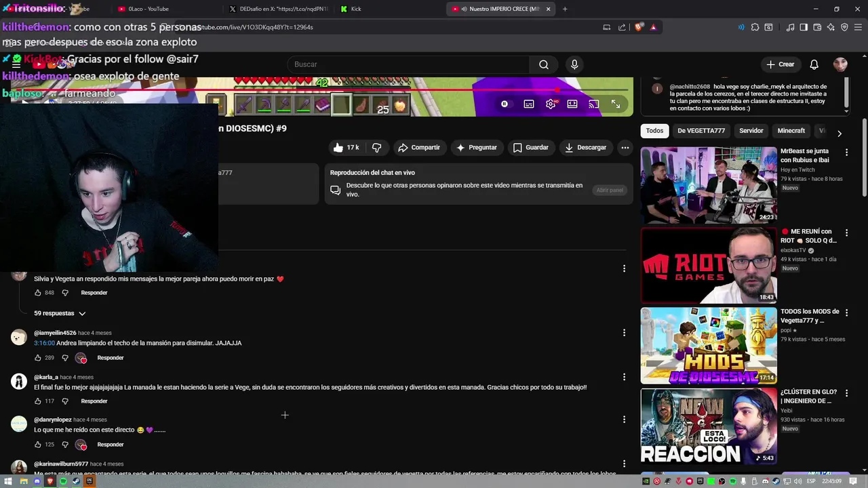Switch to theater mode view
Viewport: 868px width, 488px height.
coord(572,104)
